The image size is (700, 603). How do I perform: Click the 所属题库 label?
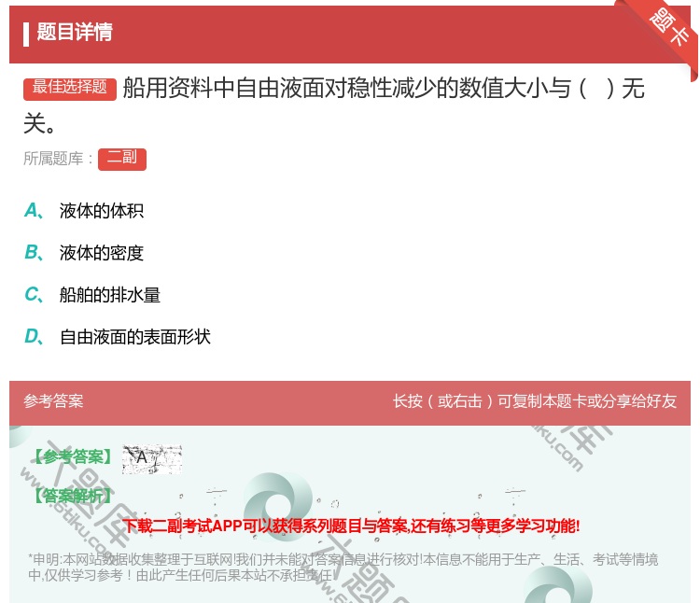[58, 159]
